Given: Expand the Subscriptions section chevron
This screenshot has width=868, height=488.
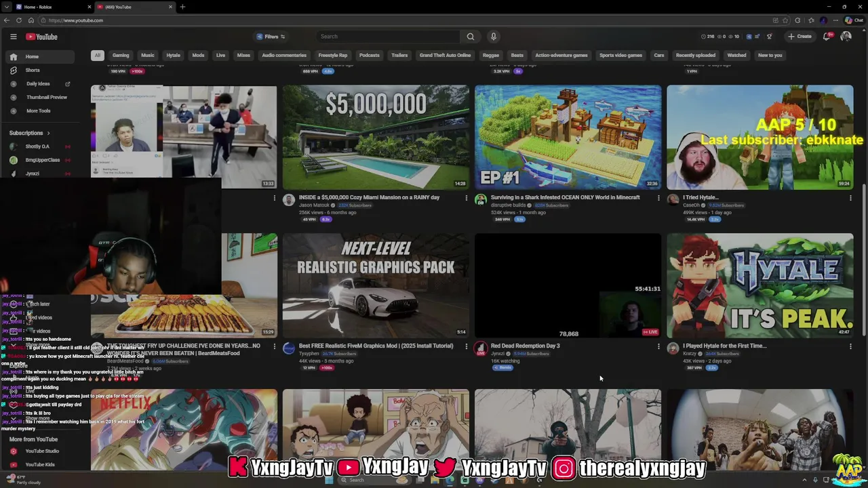Looking at the screenshot, I should tap(48, 133).
